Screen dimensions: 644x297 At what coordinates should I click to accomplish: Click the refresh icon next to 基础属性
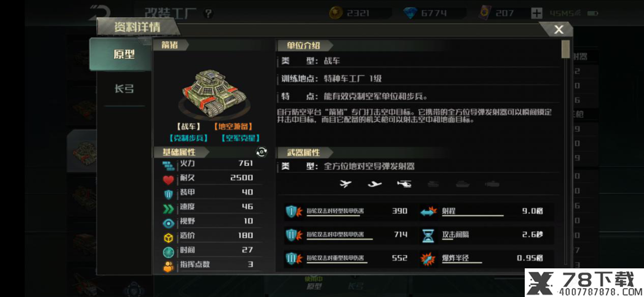[x=262, y=152]
